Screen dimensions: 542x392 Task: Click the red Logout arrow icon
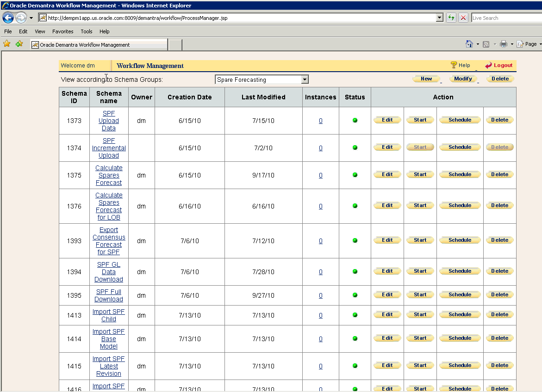tap(488, 65)
